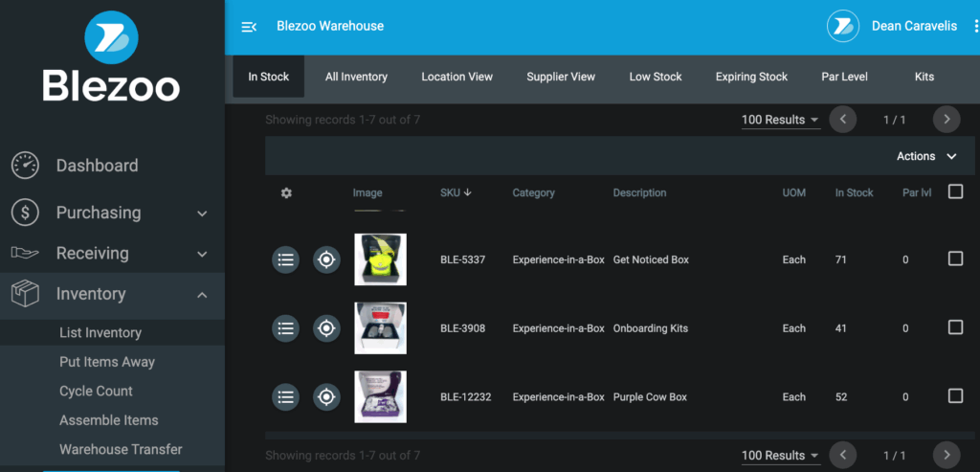Viewport: 980px width, 472px height.
Task: Open top 100 Results per-page dropdown
Action: tap(781, 120)
